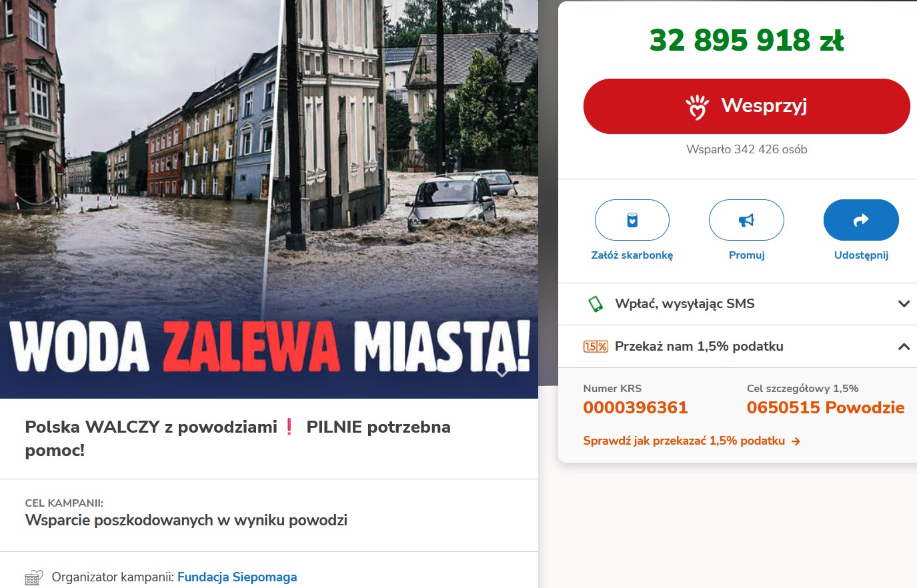The width and height of the screenshot is (917, 588).
Task: Click the arrow next to Sprawdź jak przekazać
Action: [796, 441]
